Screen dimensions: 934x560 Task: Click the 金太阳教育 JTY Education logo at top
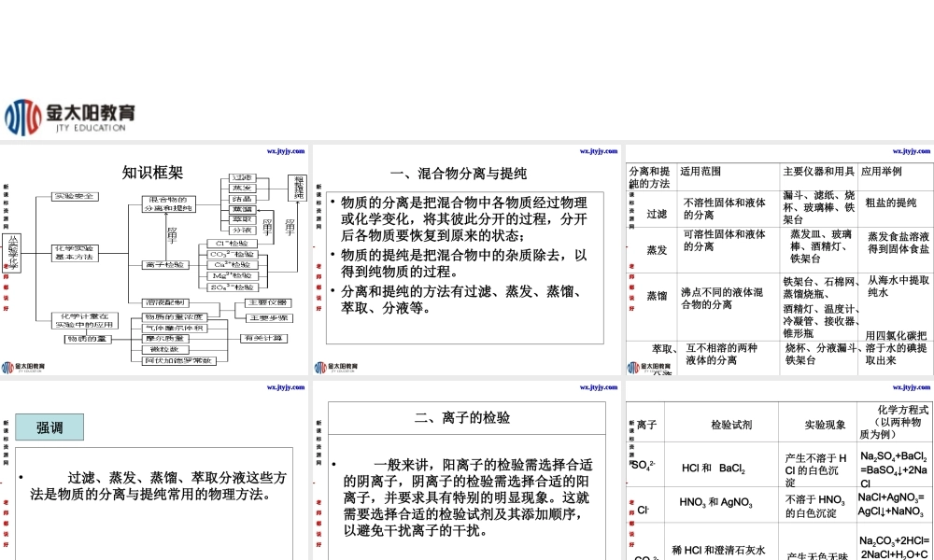click(70, 117)
